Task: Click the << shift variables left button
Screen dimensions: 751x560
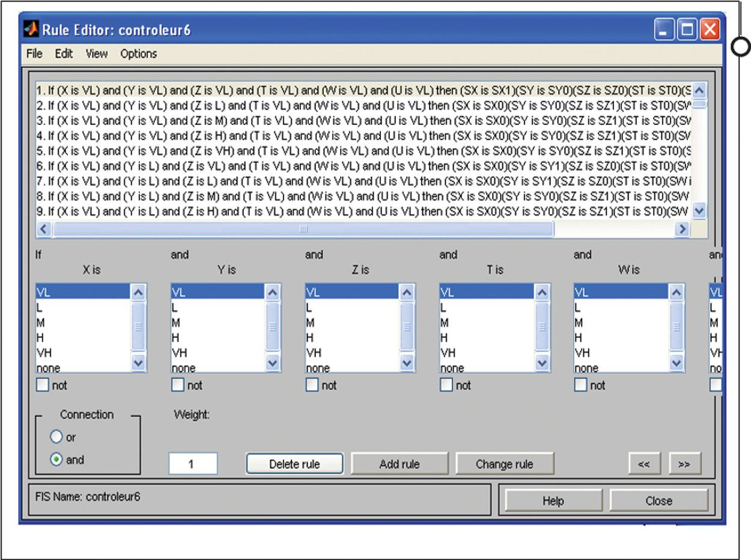Action: [643, 464]
